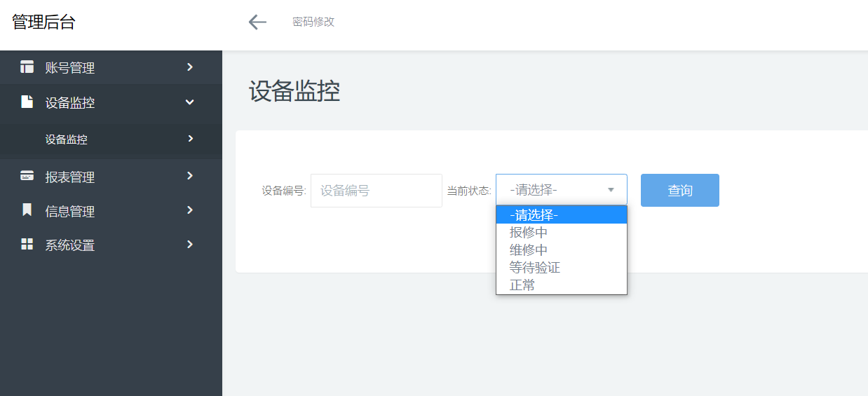The height and width of the screenshot is (396, 868).
Task: Expand 信息管理 using its chevron
Action: 190,210
